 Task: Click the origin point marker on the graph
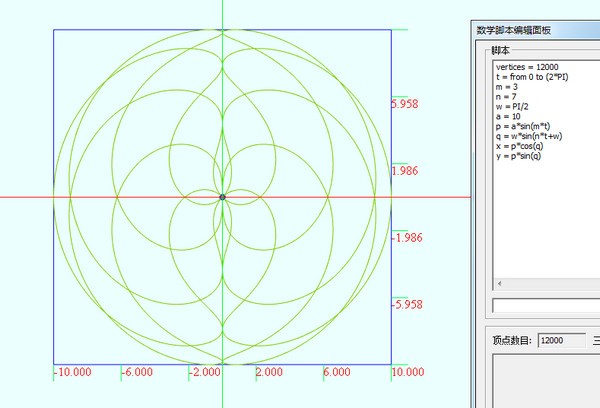click(222, 197)
